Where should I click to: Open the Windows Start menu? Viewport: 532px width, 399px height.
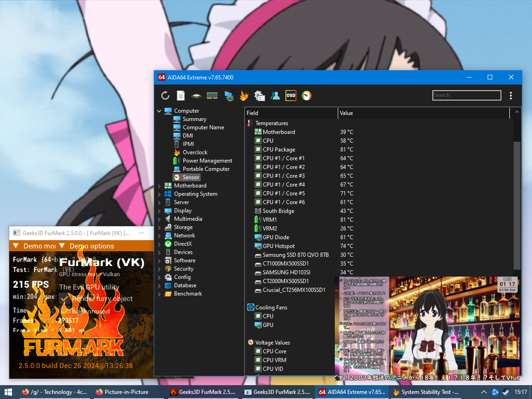click(x=8, y=392)
